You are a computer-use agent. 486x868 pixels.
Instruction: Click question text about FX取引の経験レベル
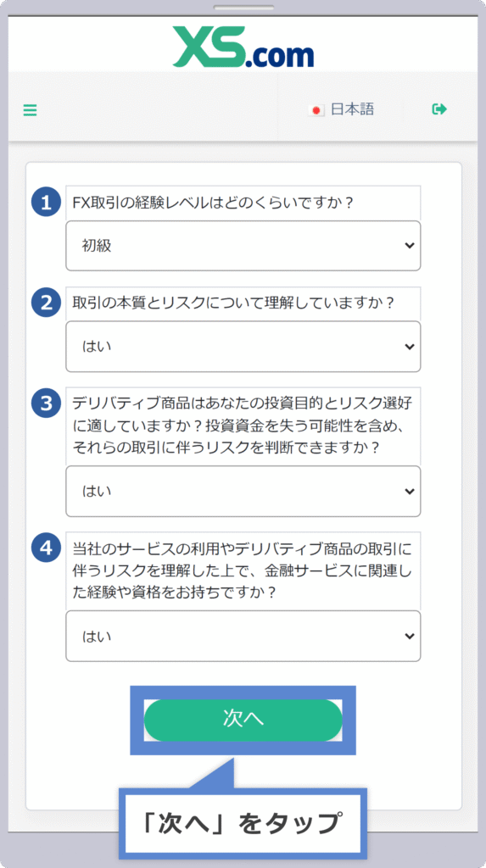tap(213, 203)
